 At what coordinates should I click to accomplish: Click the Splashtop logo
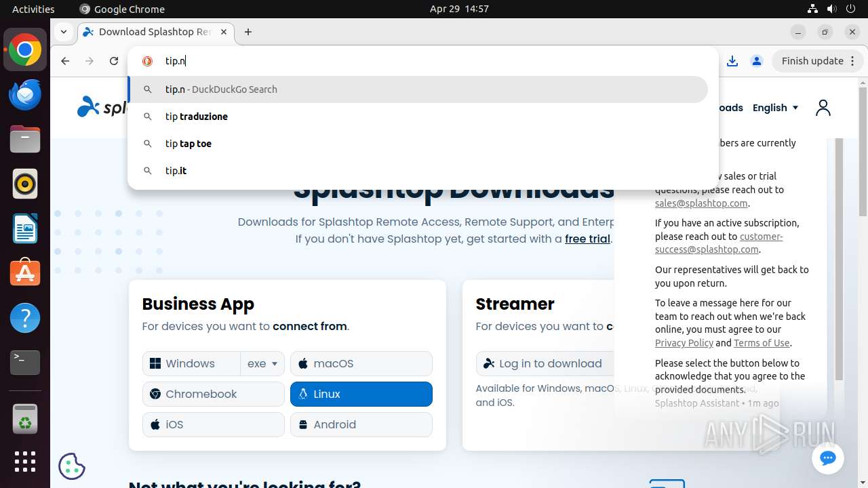click(x=102, y=107)
